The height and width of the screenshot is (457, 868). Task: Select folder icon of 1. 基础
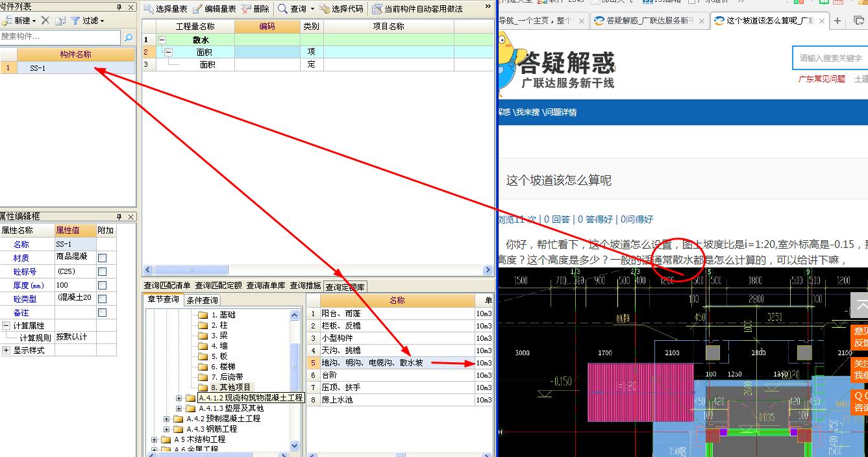[203, 315]
